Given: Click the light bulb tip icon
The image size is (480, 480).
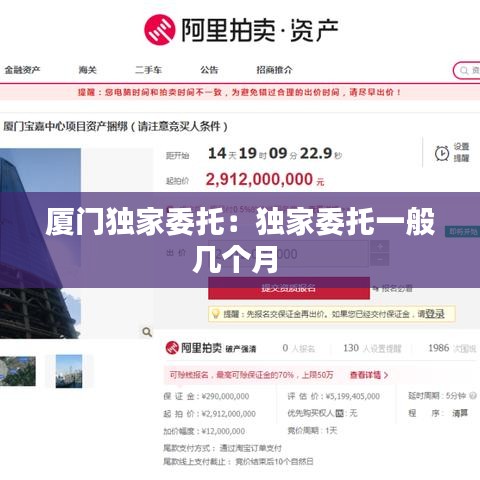Looking at the screenshot, I should click(x=216, y=314).
